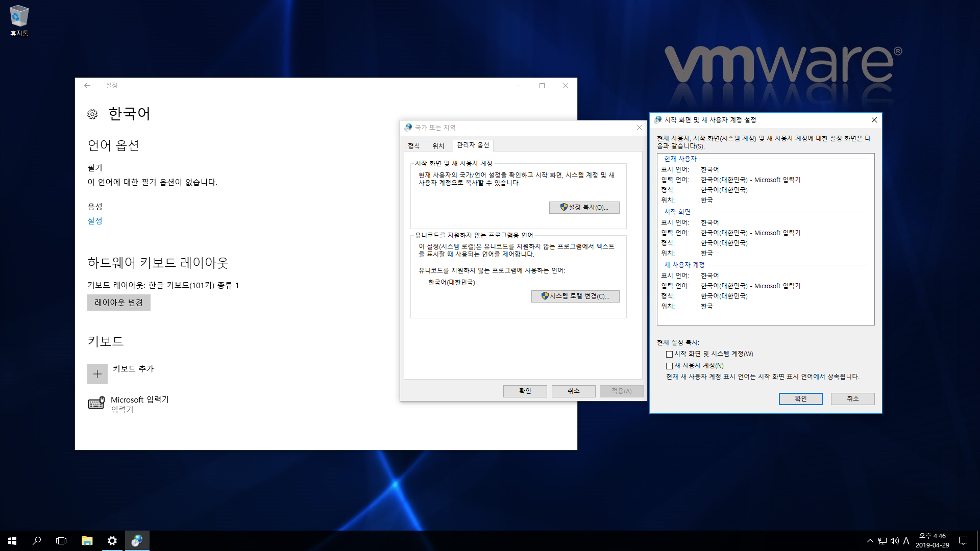Click the 설정 복사 button
This screenshot has width=980, height=551.
point(584,208)
